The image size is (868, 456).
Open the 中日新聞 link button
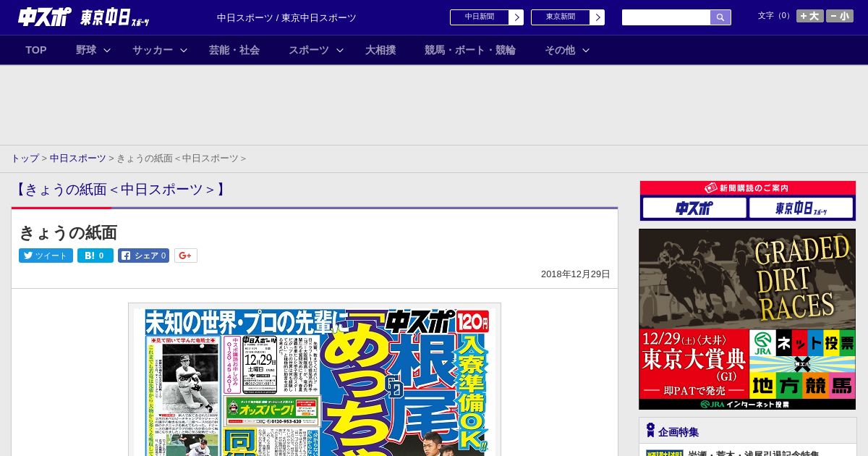pyautogui.click(x=480, y=17)
